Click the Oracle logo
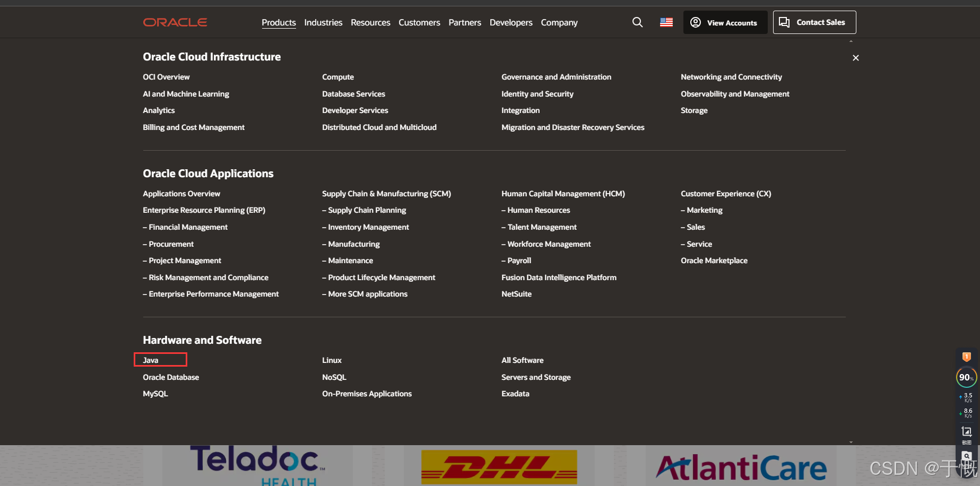The height and width of the screenshot is (486, 980). coord(175,22)
